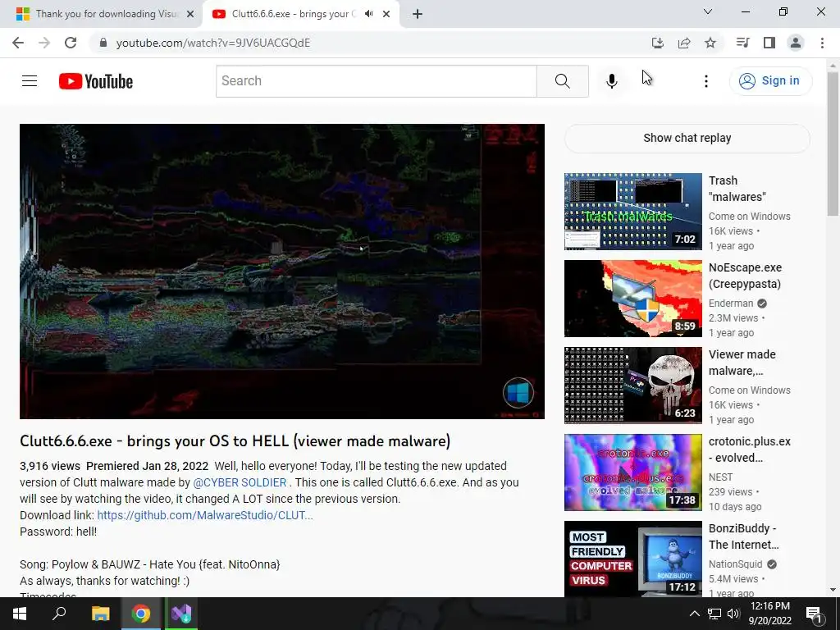Open YouTube settings three-dot menu
Viewport: 840px width, 630px height.
(706, 81)
